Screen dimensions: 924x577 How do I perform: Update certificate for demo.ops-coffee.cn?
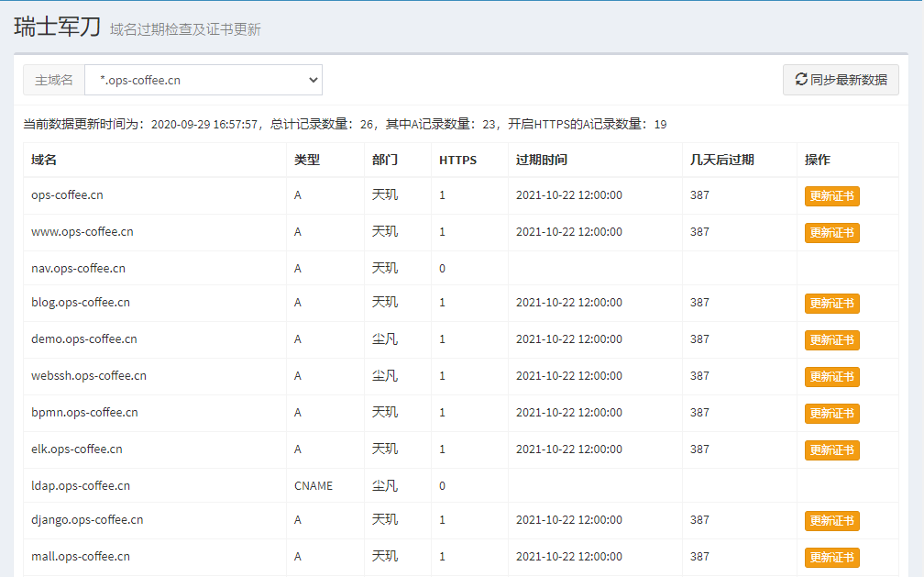pyautogui.click(x=831, y=340)
